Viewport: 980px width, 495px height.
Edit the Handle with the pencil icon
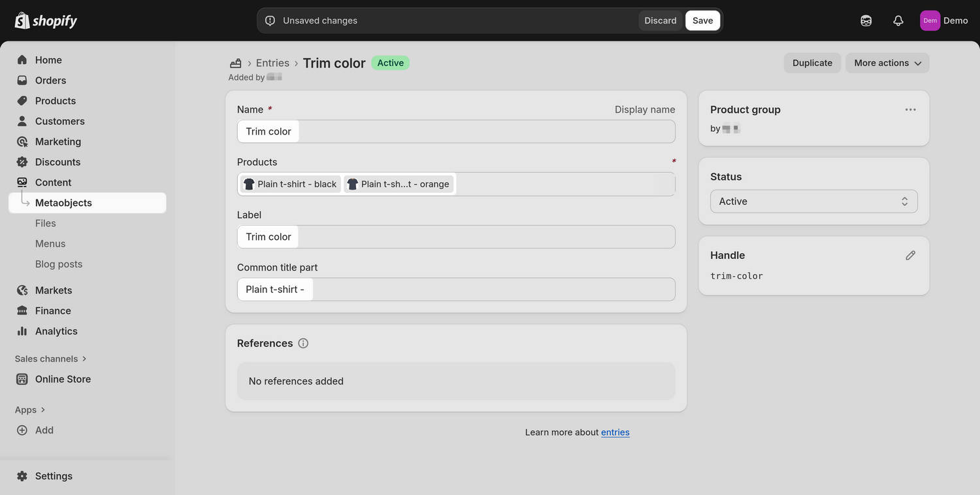tap(910, 255)
